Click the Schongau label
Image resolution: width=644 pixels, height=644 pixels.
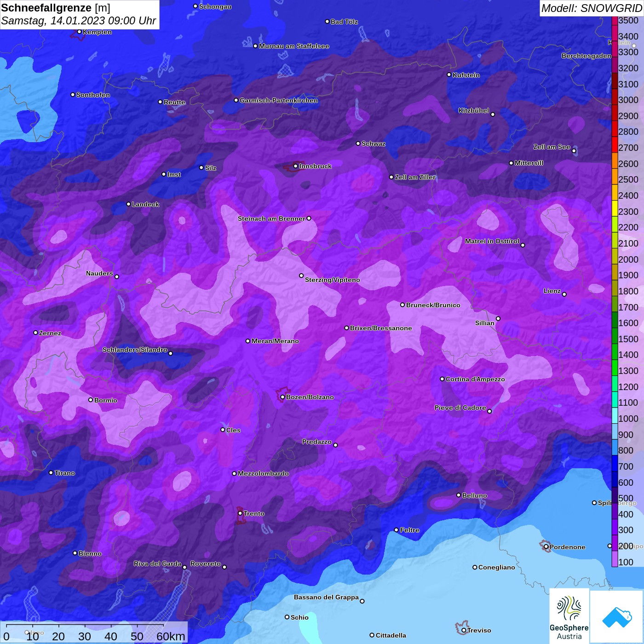[215, 6]
